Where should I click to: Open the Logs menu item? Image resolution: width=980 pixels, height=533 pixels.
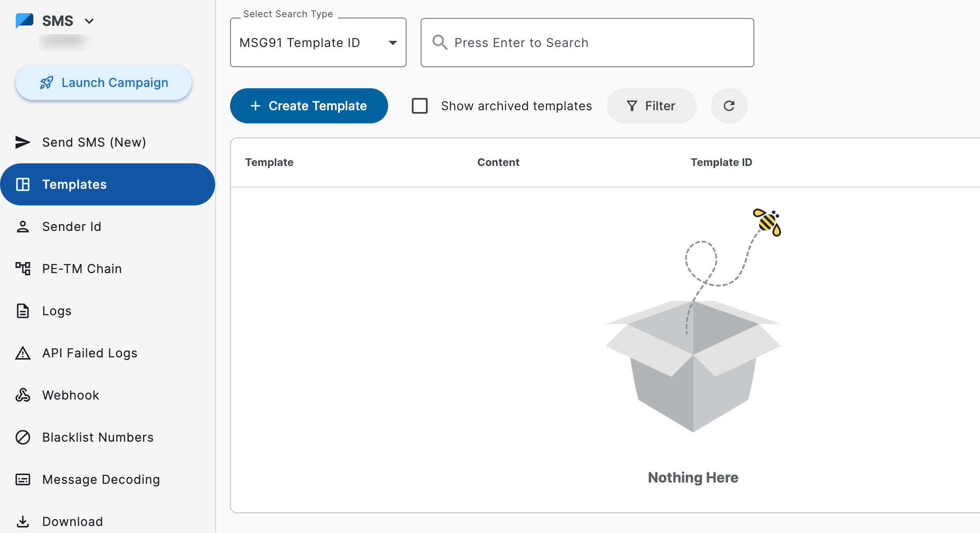(57, 311)
